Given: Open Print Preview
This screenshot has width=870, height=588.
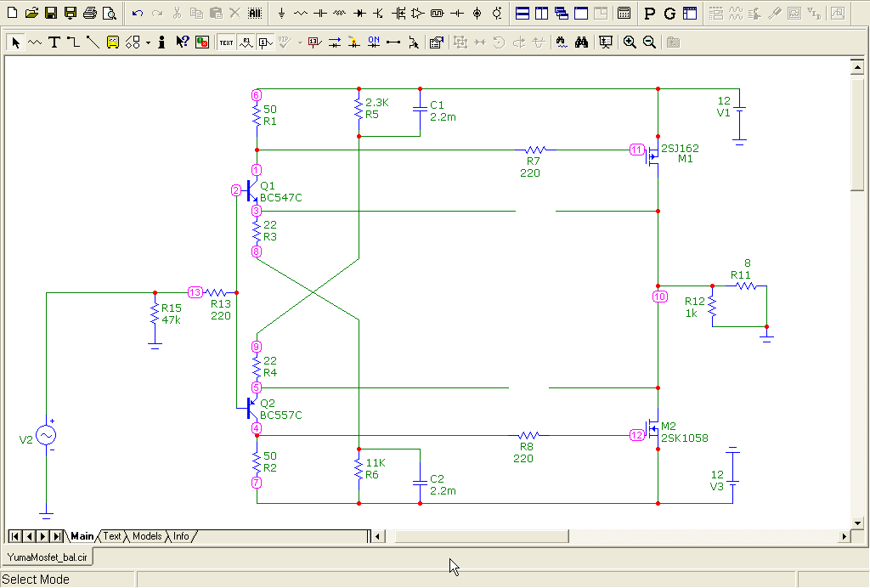Looking at the screenshot, I should tap(110, 14).
